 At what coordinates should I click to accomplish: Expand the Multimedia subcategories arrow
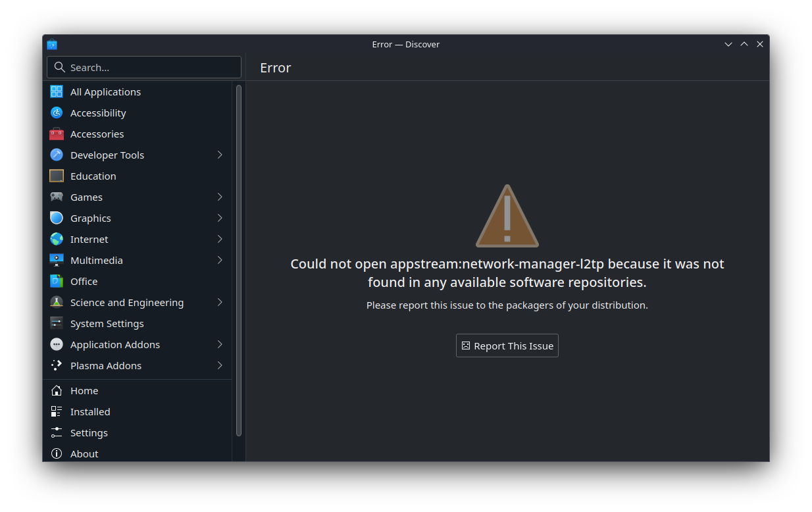point(220,260)
